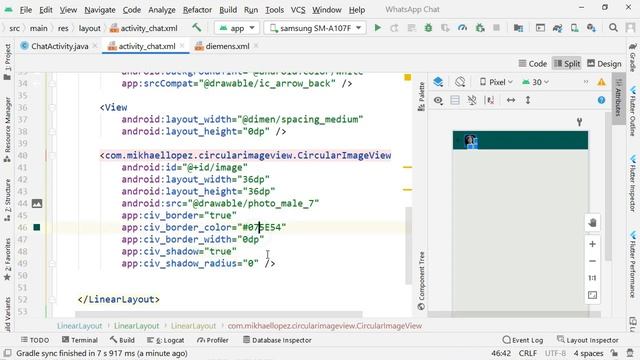Screen dimensions: 640x360
Task: Collapse the CircularImageView fold marker
Action: pos(52,156)
